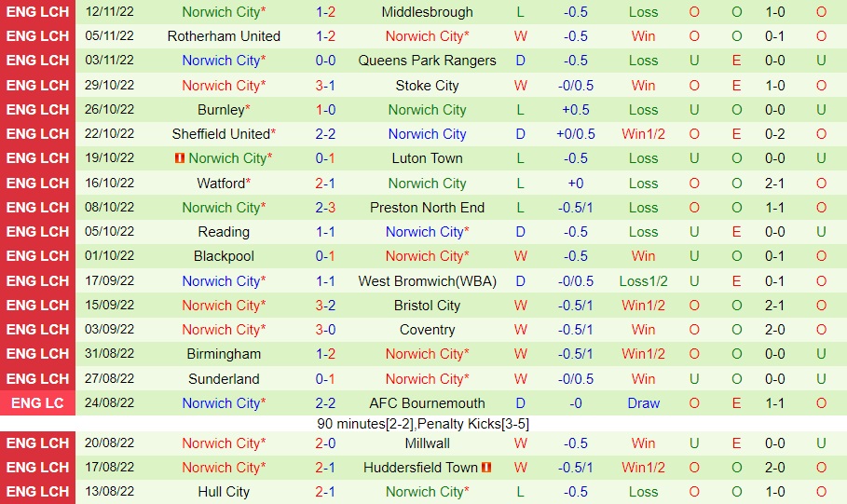Select the AFC Bournemouth team link
This screenshot has height=504, width=847.
pos(427,403)
